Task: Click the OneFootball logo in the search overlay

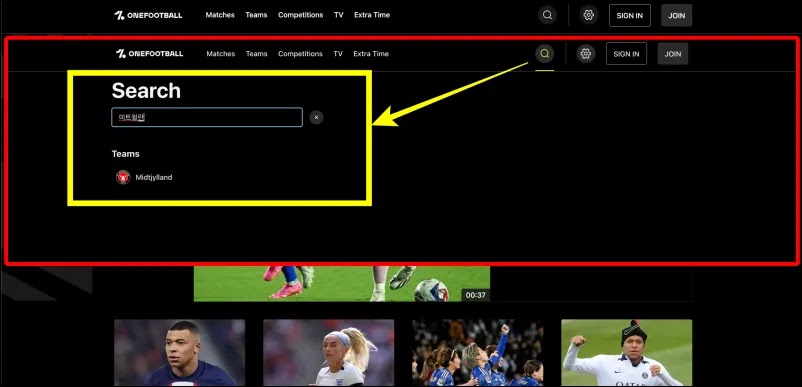Action: pos(149,54)
